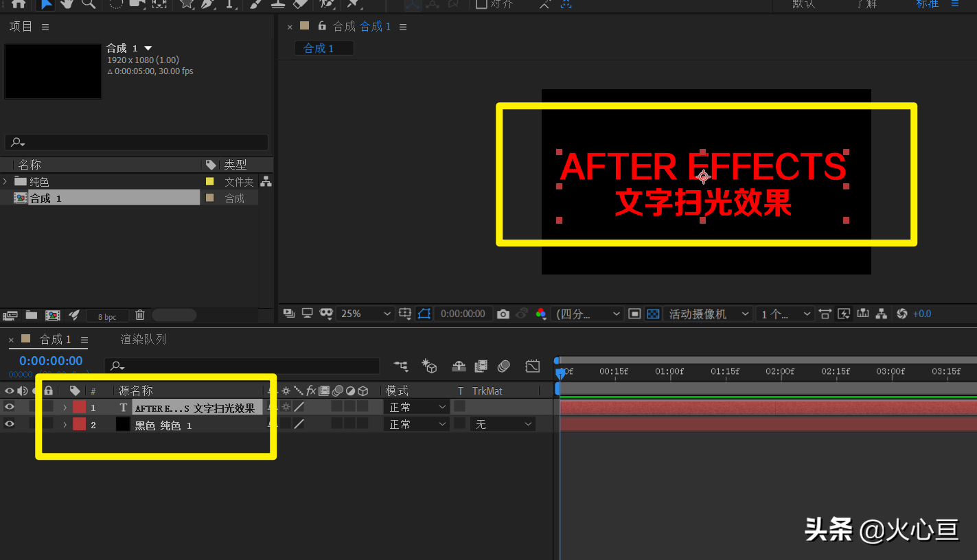The height and width of the screenshot is (560, 977).
Task: Toggle Draft 3D in timeline
Action: tap(429, 366)
